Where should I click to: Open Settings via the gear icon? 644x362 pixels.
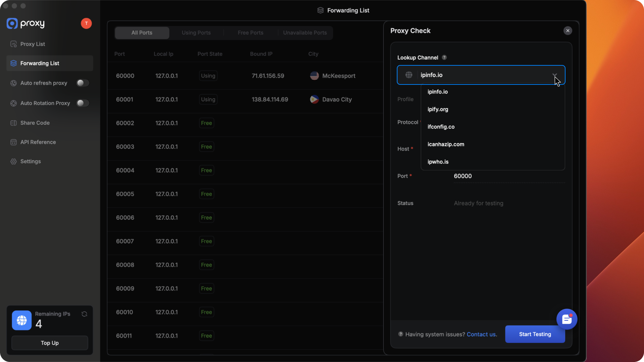tap(13, 162)
